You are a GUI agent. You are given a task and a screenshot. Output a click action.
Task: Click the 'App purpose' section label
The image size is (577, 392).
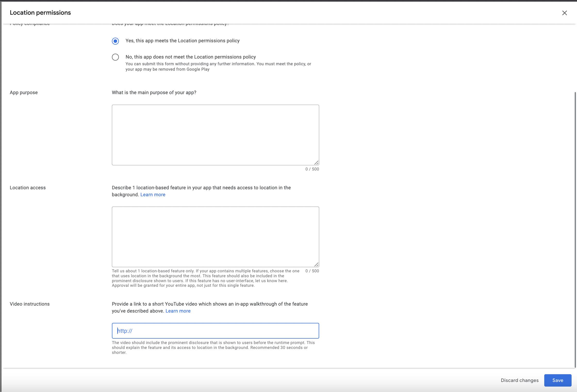pyautogui.click(x=24, y=93)
